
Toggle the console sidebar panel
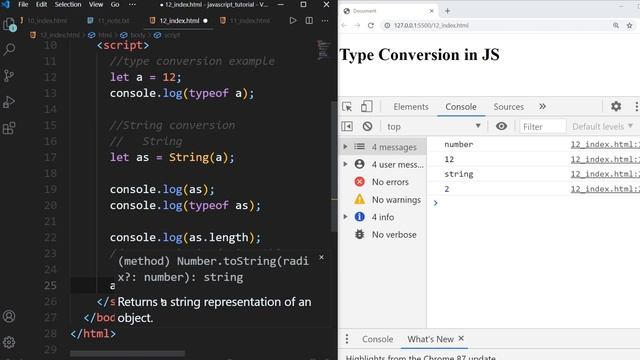coord(347,126)
